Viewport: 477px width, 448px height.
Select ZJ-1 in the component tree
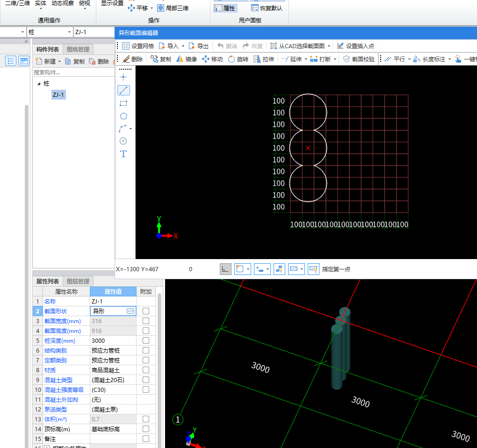pos(58,94)
